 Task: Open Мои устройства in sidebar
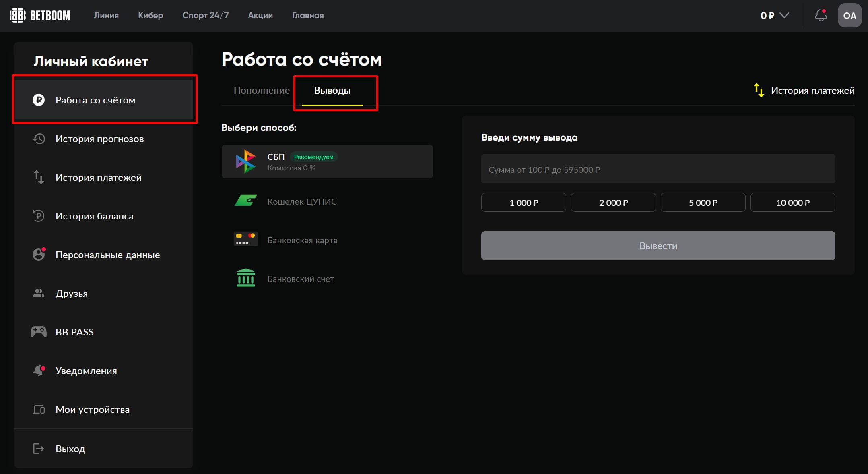pyautogui.click(x=103, y=409)
